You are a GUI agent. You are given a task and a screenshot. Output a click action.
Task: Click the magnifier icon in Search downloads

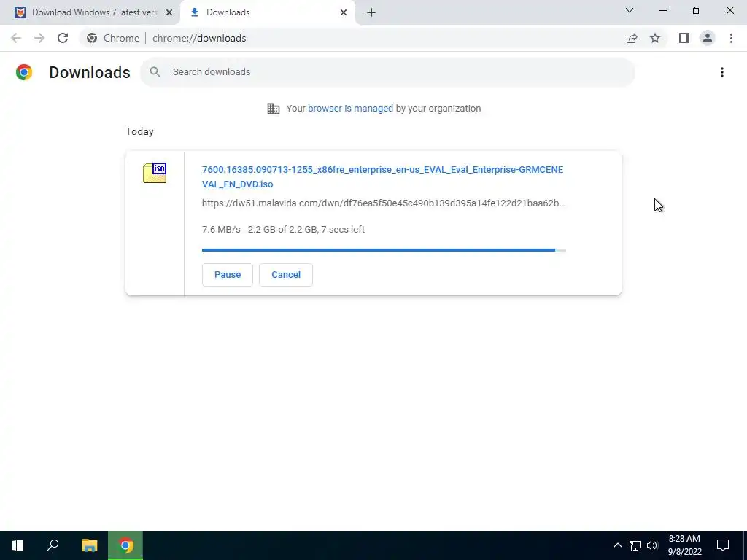[155, 72]
